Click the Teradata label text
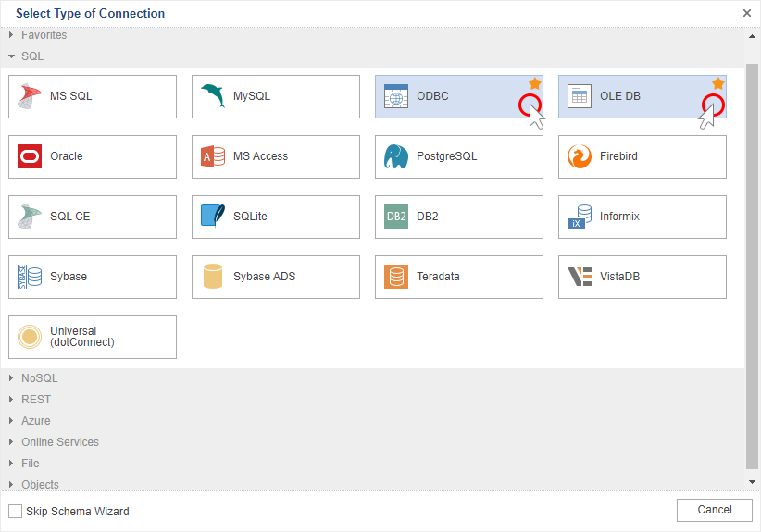The image size is (761, 532). pyautogui.click(x=438, y=277)
